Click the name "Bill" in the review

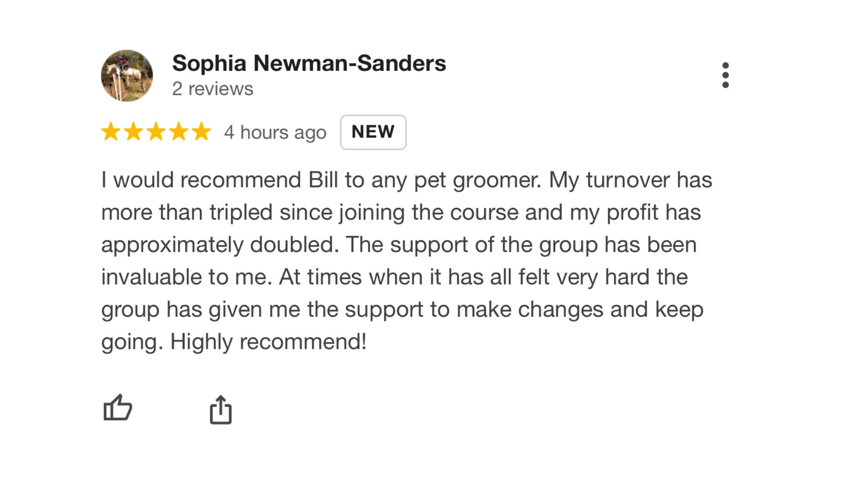[323, 180]
